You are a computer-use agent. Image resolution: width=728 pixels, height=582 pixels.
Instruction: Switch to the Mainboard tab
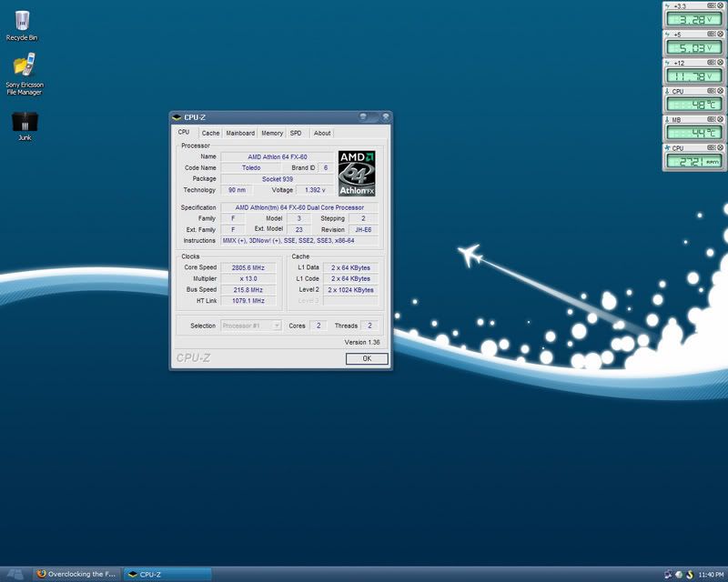[240, 133]
